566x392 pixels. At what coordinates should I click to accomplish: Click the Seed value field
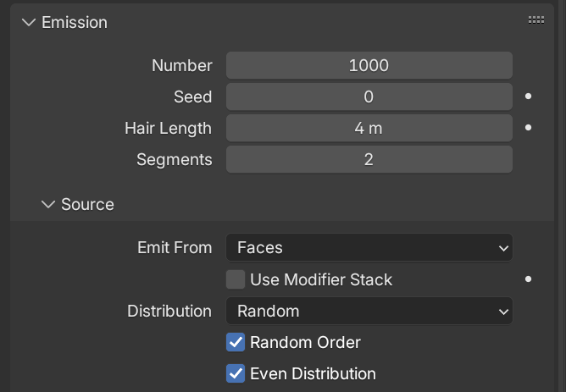pos(369,97)
